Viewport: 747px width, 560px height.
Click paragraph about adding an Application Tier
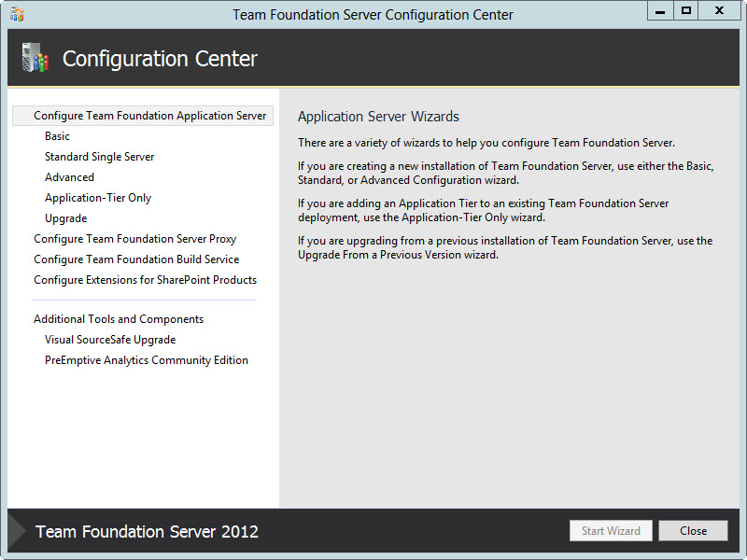[x=483, y=210]
